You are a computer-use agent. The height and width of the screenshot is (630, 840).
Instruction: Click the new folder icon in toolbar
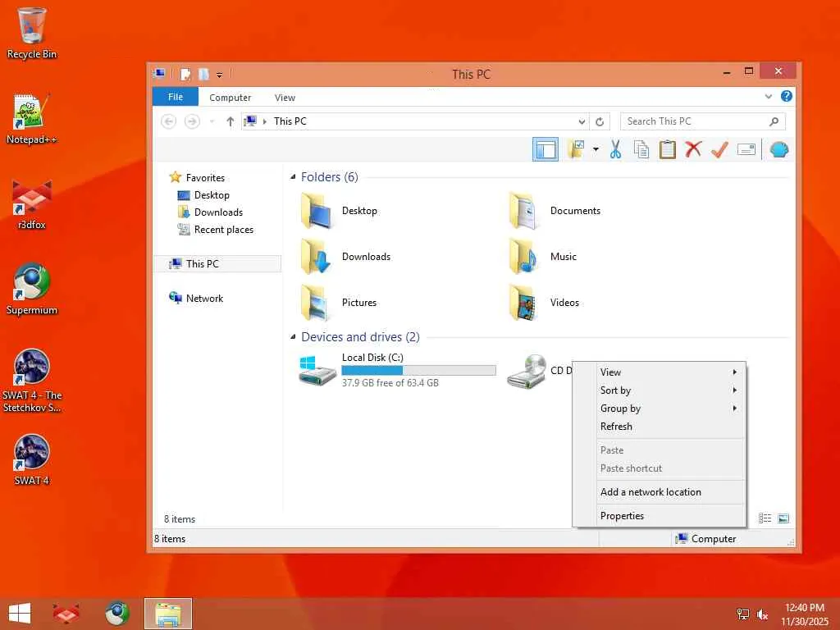click(x=576, y=149)
